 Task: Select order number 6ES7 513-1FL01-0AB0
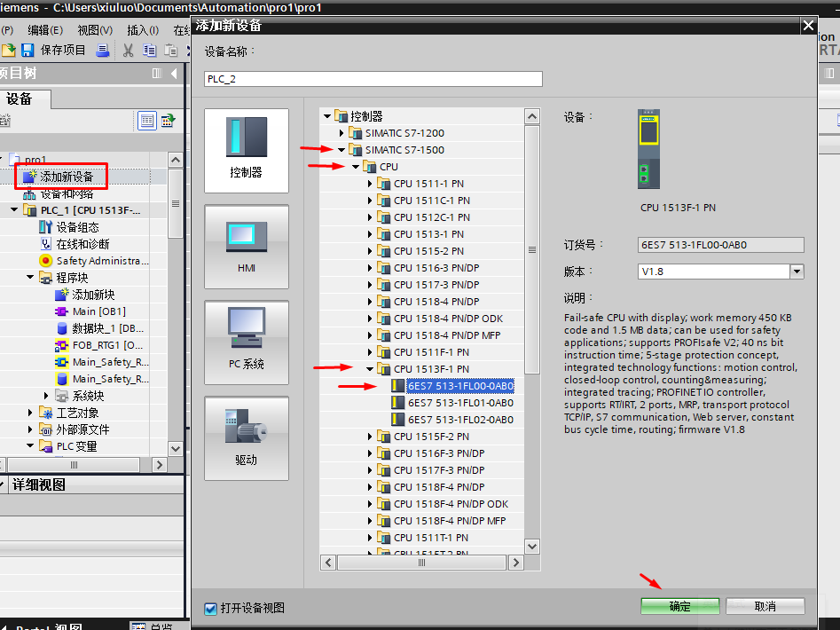point(459,403)
